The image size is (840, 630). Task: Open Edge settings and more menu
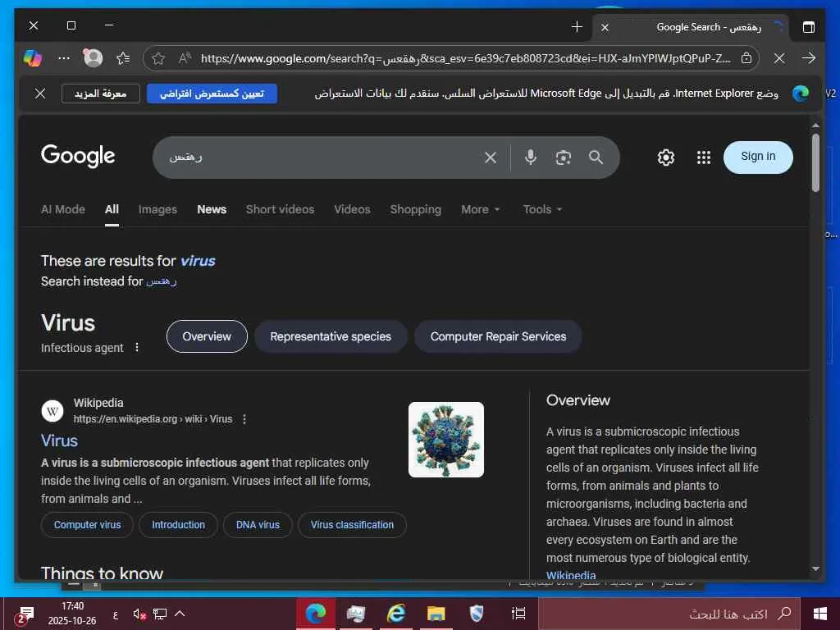(64, 58)
